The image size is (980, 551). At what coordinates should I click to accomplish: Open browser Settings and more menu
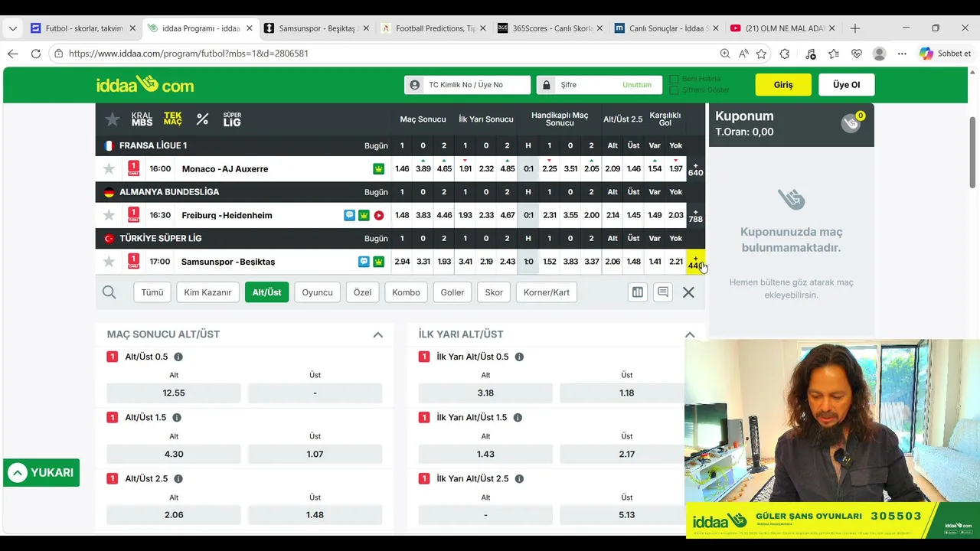(902, 54)
